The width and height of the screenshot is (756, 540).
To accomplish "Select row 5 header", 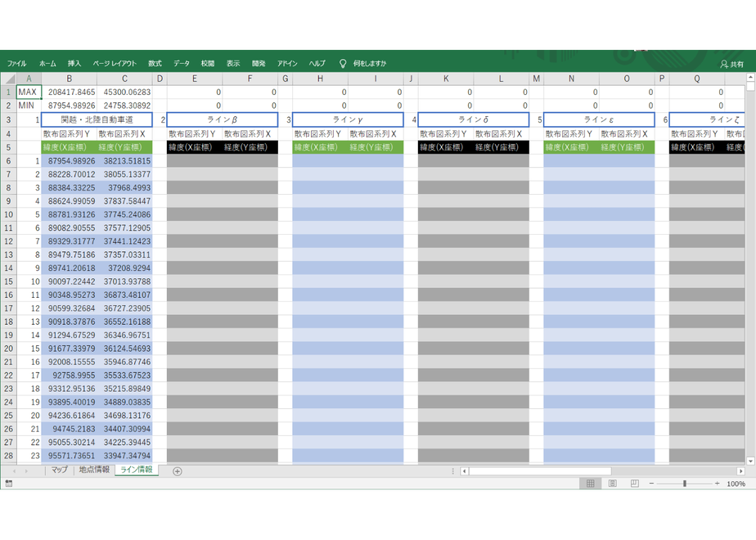I will point(8,147).
